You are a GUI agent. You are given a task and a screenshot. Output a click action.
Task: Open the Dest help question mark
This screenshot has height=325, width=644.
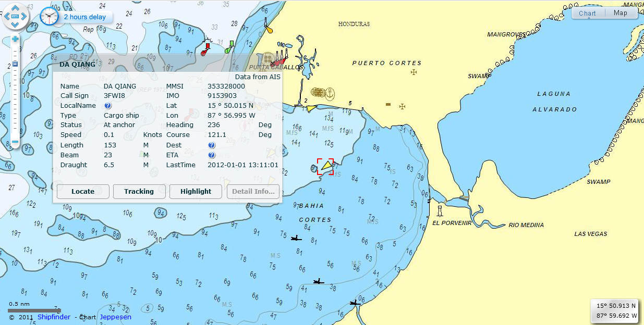[211, 145]
